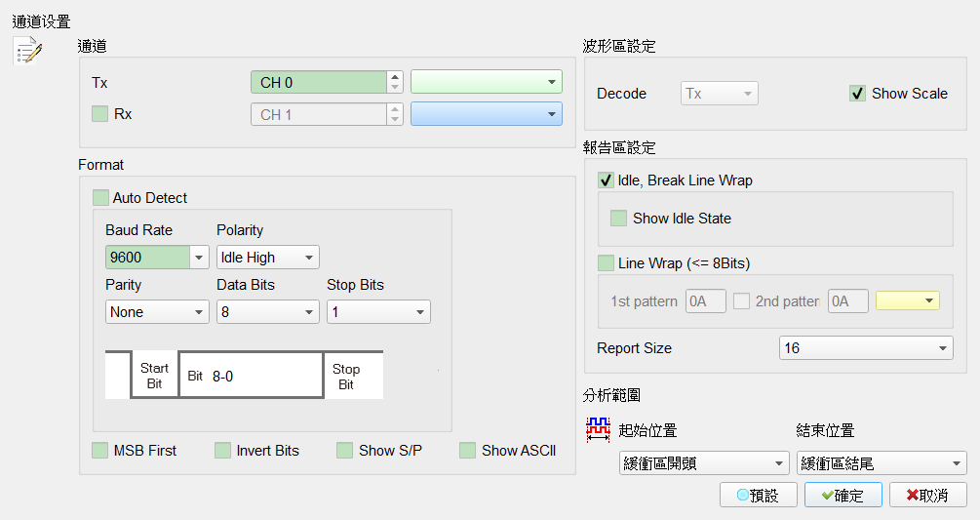Click the 2nd pattern 0A field
The height and width of the screenshot is (520, 980).
848,301
